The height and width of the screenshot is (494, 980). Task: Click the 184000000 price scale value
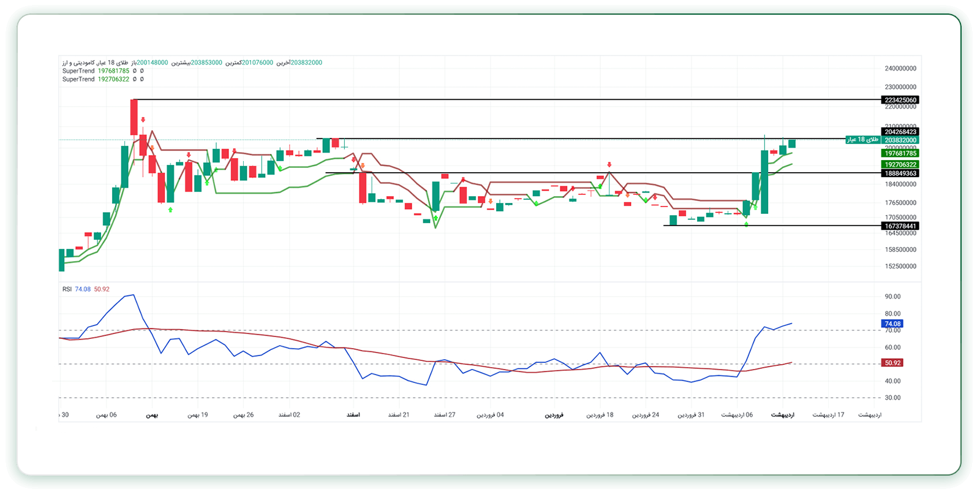point(900,184)
